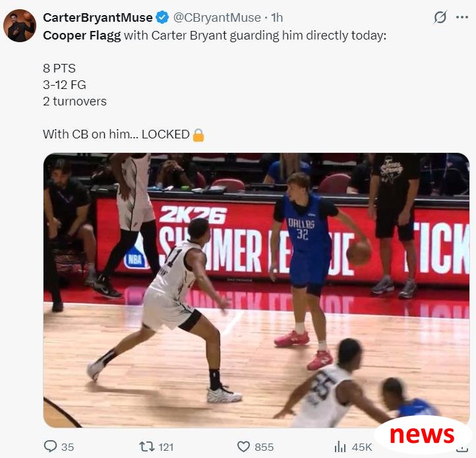Click the reply speech bubble icon

(50, 446)
